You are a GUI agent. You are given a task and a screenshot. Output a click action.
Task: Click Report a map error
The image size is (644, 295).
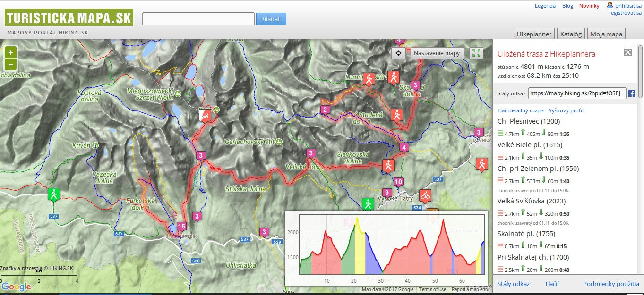point(471,289)
